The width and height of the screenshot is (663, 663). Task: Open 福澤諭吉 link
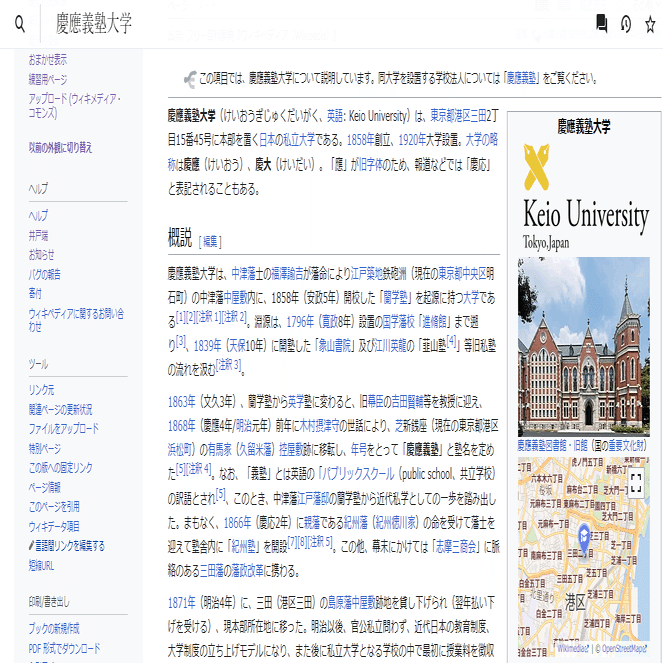click(x=287, y=274)
